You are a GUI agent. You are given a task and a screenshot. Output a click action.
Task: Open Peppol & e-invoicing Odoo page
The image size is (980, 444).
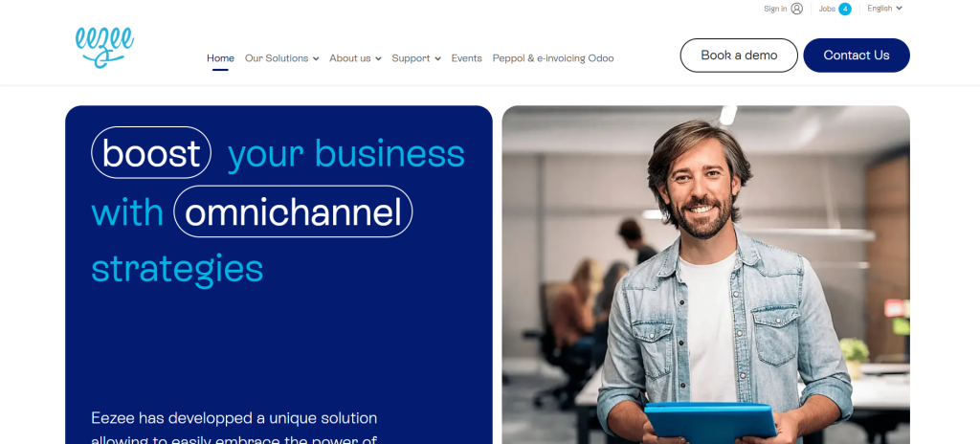click(553, 58)
